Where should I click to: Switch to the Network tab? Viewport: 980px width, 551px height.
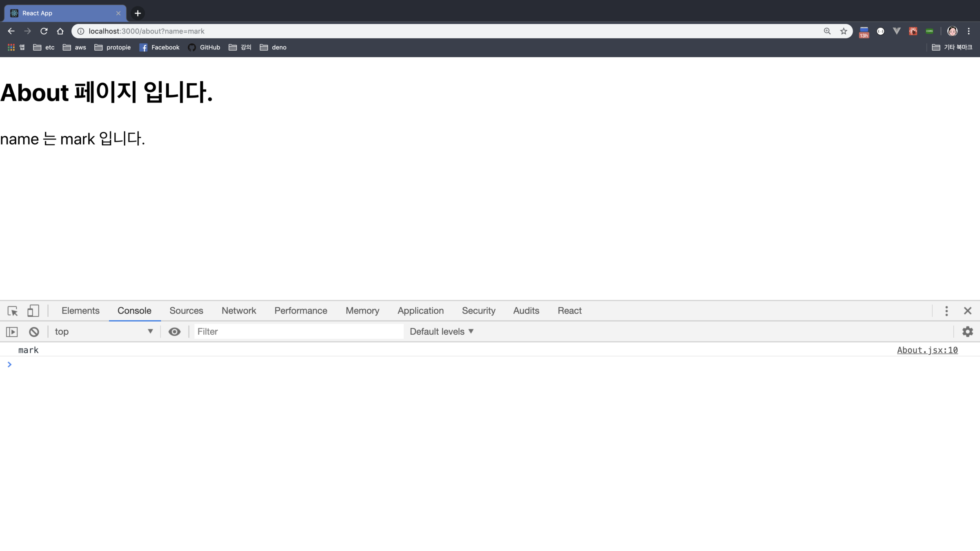(x=239, y=311)
